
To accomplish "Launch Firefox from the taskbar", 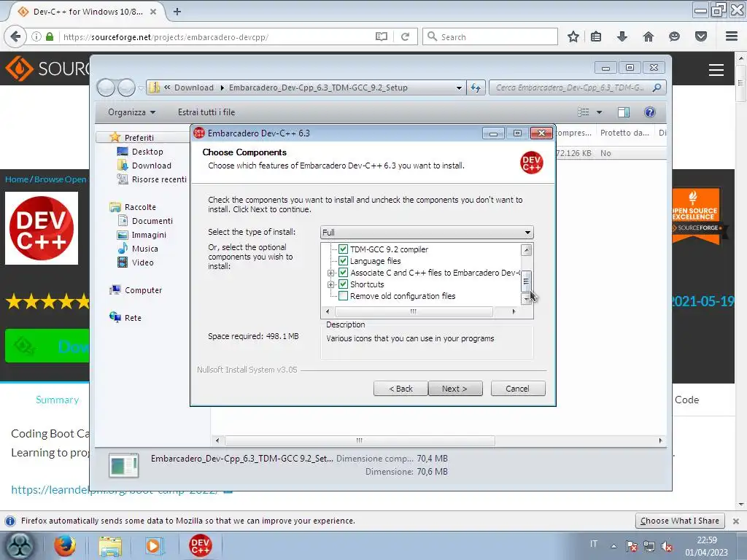I will 65,545.
